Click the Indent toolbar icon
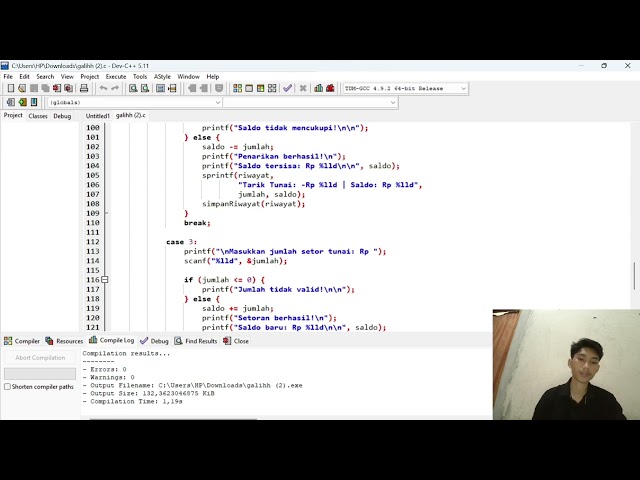640x480 pixels. tap(192, 88)
